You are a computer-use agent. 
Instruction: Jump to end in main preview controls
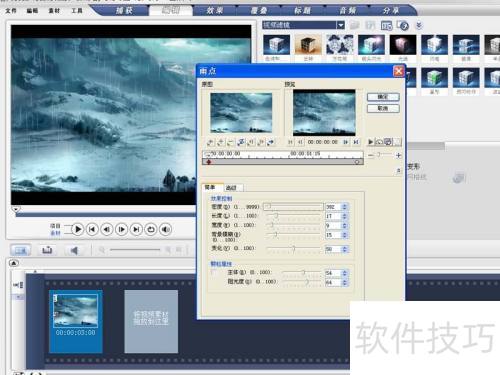(x=136, y=229)
